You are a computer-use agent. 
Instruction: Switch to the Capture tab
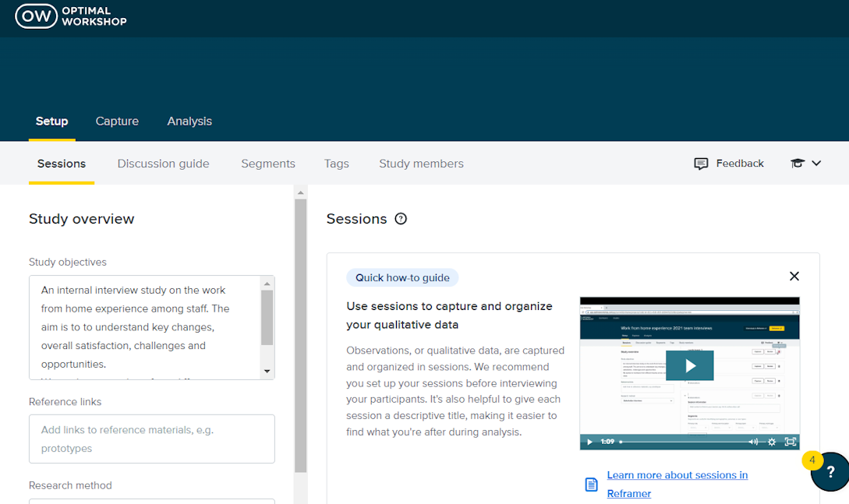(x=117, y=122)
